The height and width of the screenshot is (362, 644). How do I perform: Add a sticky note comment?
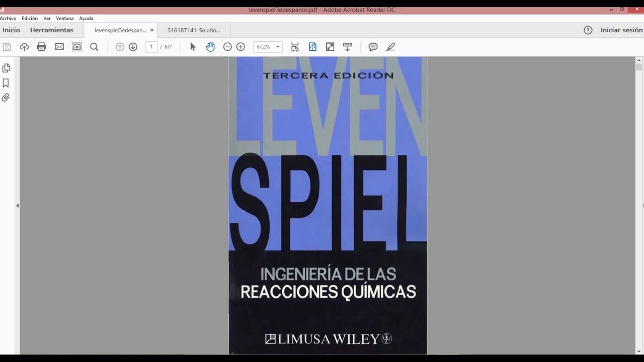[x=373, y=47]
